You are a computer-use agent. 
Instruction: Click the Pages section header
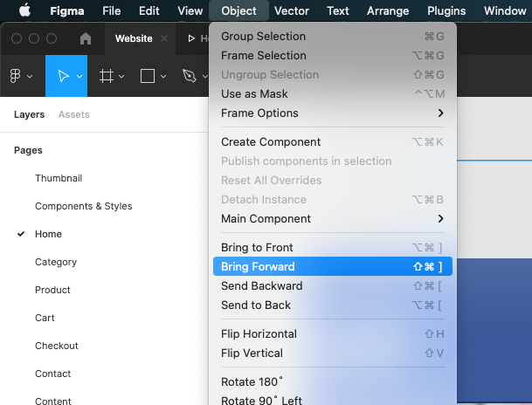28,150
